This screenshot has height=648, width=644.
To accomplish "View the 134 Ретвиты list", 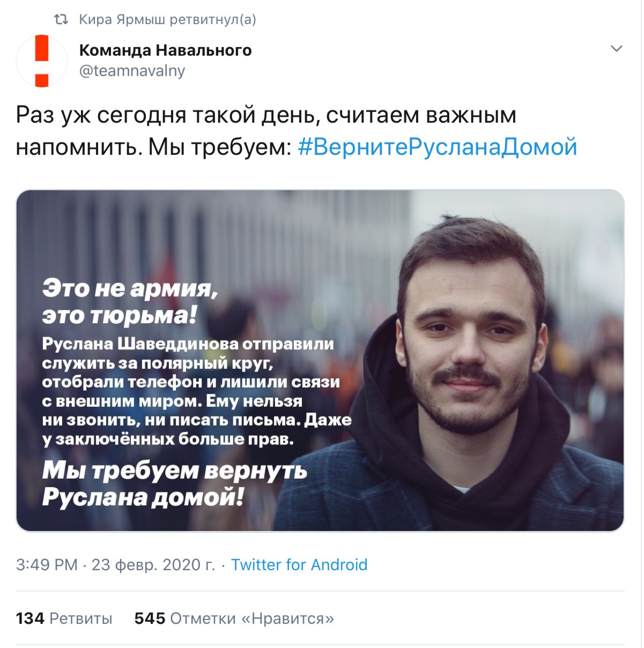I will pos(64,619).
